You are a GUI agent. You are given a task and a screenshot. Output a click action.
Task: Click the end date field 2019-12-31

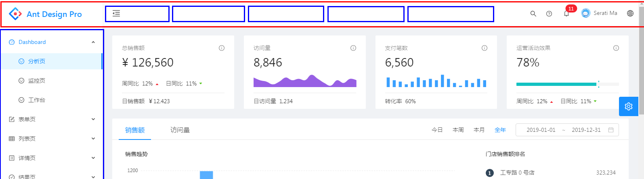[x=586, y=130]
